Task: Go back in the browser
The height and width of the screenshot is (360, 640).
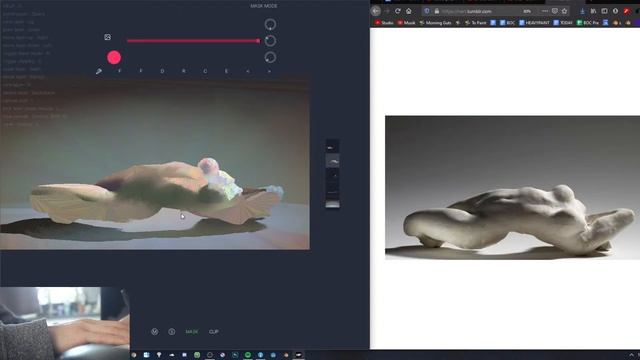Action: pos(376,11)
